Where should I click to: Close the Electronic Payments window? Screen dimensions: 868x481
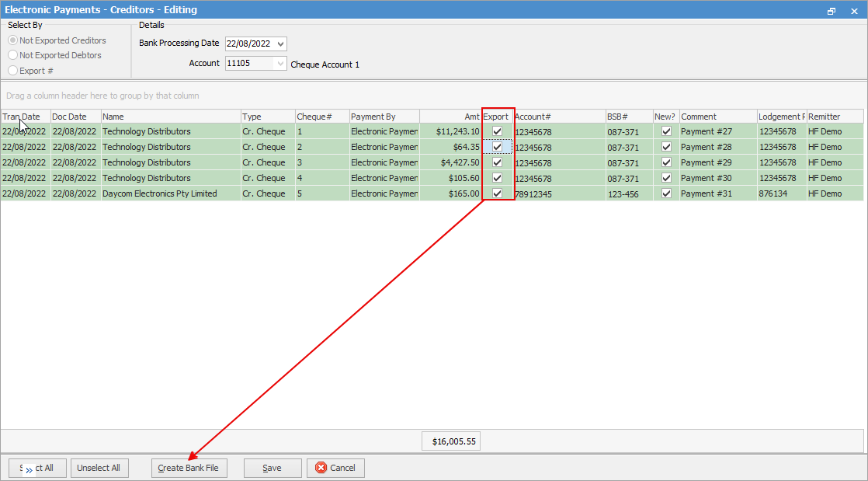pos(853,11)
